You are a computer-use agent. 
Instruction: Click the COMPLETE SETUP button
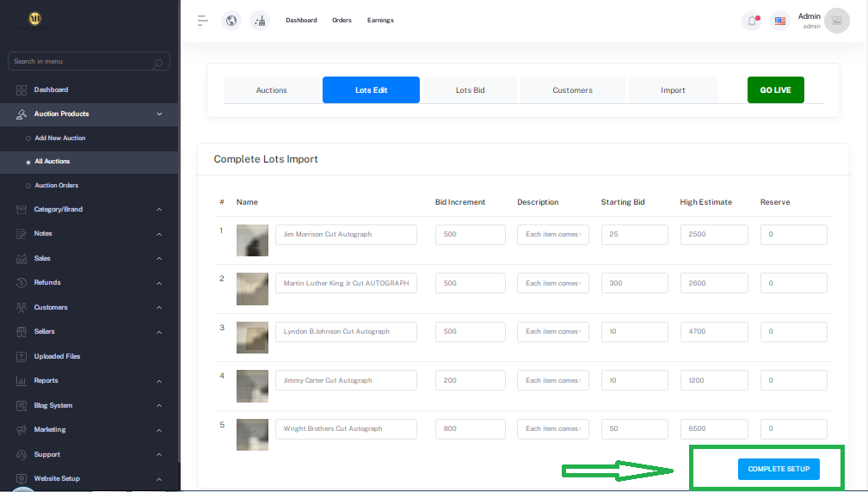click(x=779, y=470)
